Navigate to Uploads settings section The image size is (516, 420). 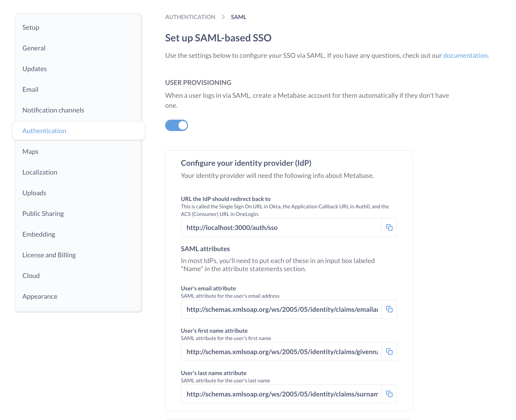(34, 193)
